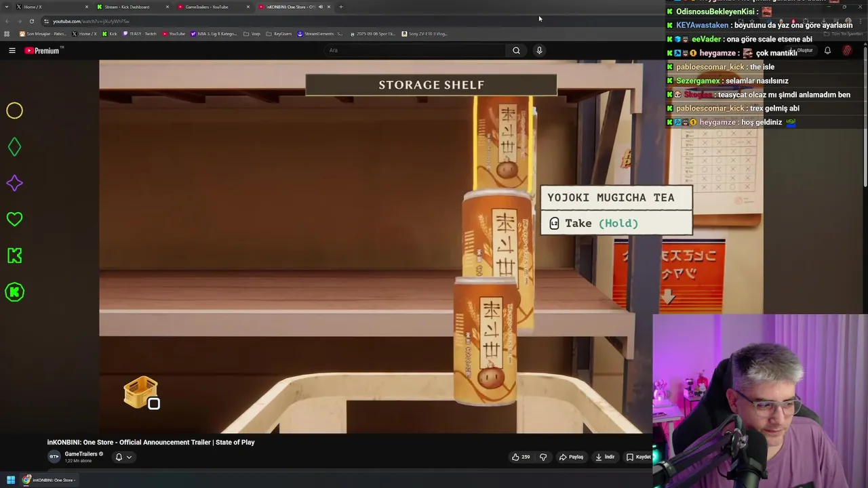Viewport: 868px width, 488px height.
Task: Click the green diamond overlay icon
Action: 14,146
